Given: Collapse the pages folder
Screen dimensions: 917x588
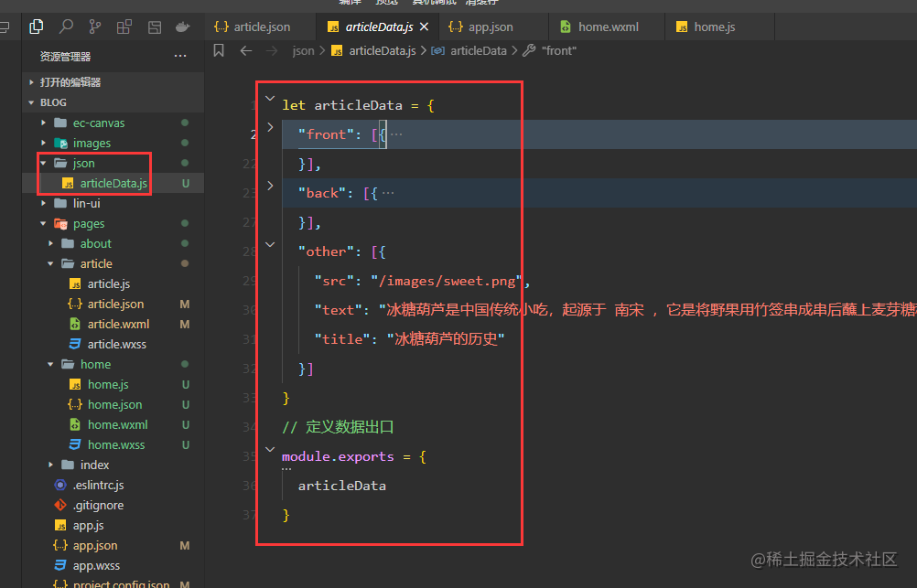Looking at the screenshot, I should pyautogui.click(x=113, y=223).
